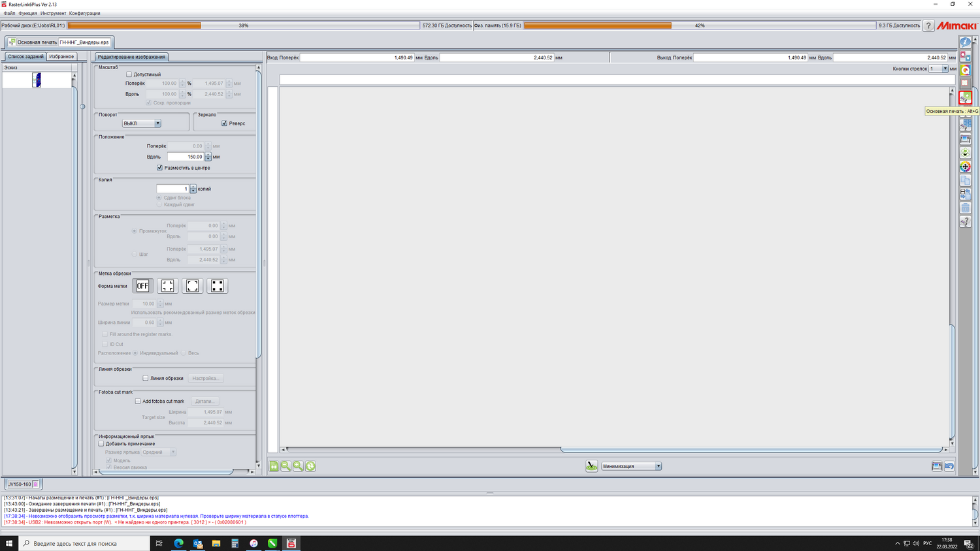Click the copies count input field
980x551 pixels.
point(173,189)
